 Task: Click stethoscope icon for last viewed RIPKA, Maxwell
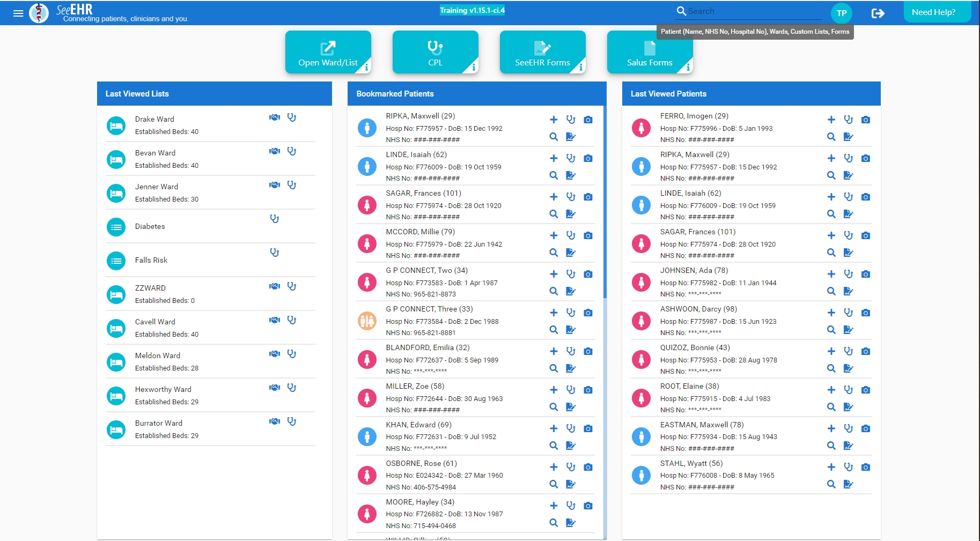click(x=848, y=158)
